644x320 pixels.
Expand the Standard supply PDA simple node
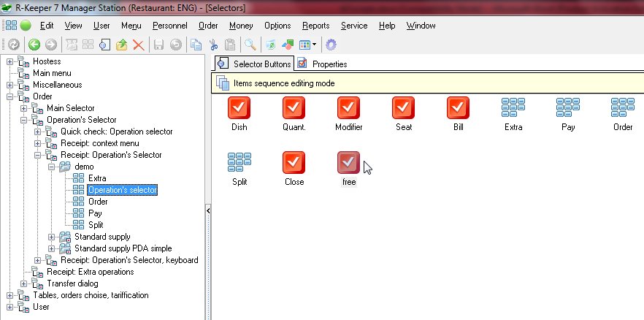51,248
